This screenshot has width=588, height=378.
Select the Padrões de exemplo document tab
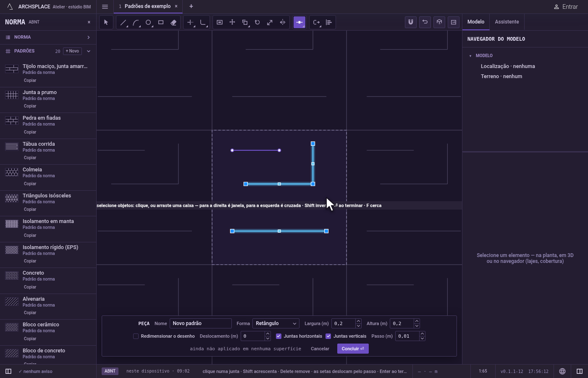pyautogui.click(x=147, y=6)
